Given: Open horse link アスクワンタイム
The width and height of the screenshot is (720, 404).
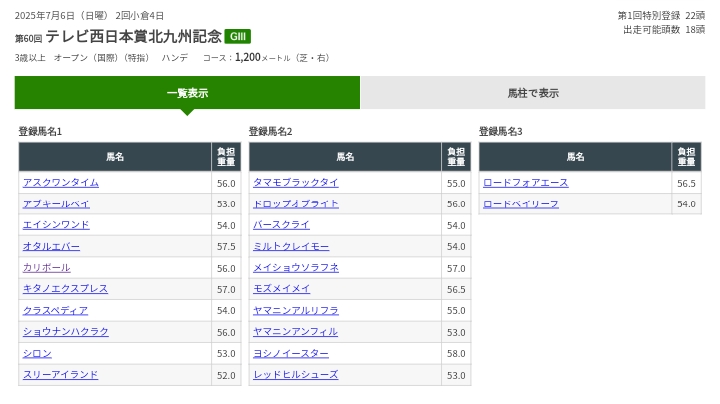Looking at the screenshot, I should pyautogui.click(x=61, y=183).
